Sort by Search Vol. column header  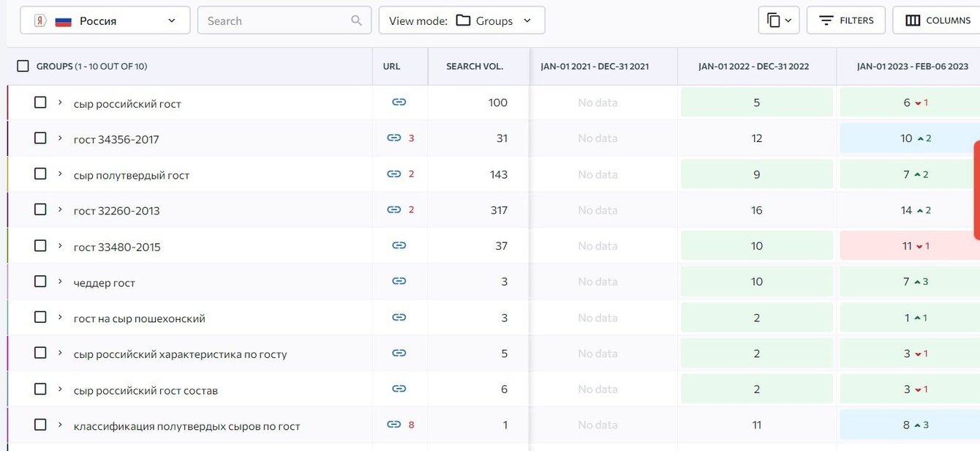point(475,66)
